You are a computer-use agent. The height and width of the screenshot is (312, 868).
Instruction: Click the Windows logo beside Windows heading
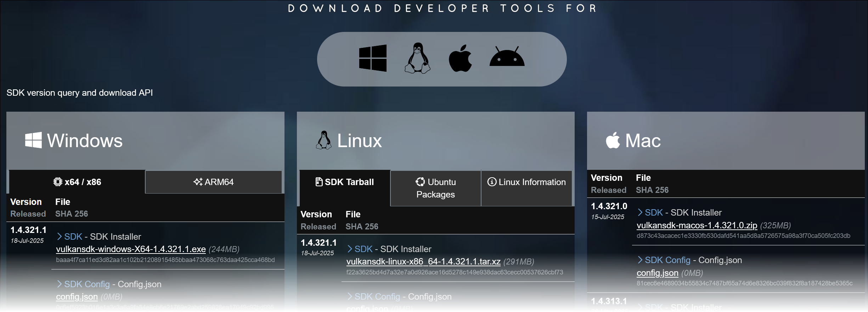tap(33, 140)
